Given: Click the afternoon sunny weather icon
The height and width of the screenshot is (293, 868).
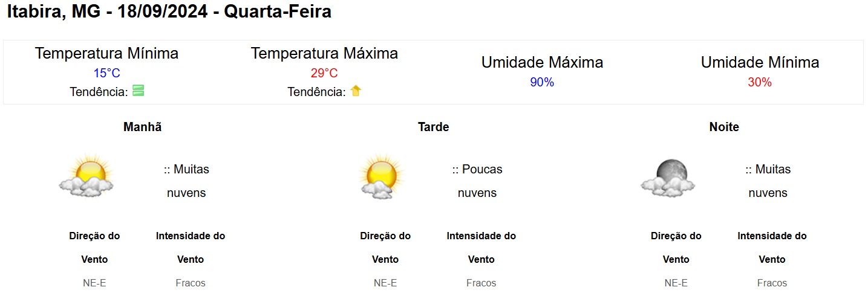Looking at the screenshot, I should (380, 176).
